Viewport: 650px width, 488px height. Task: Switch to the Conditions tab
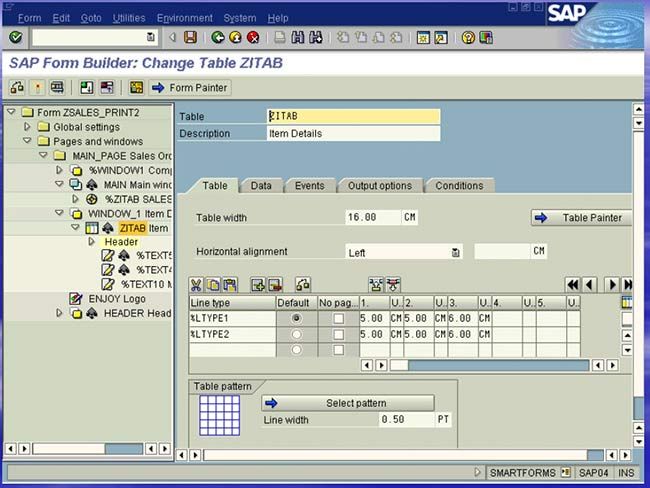click(x=459, y=186)
